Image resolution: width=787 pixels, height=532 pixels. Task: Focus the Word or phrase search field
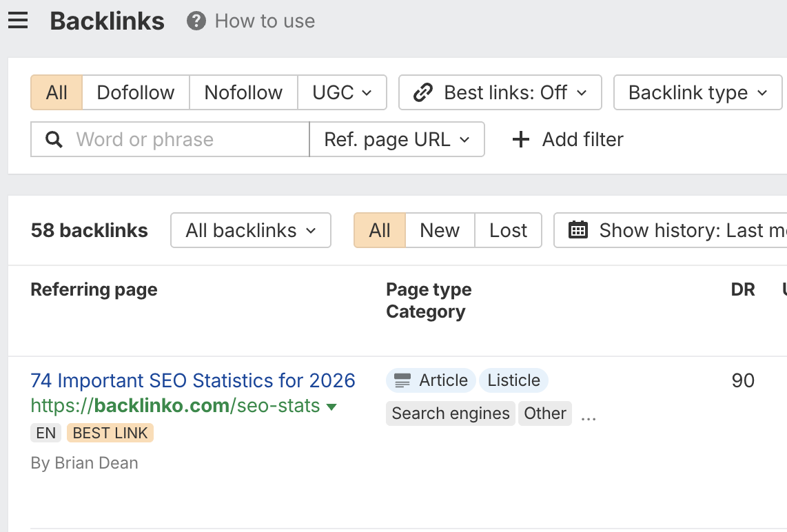pos(186,140)
